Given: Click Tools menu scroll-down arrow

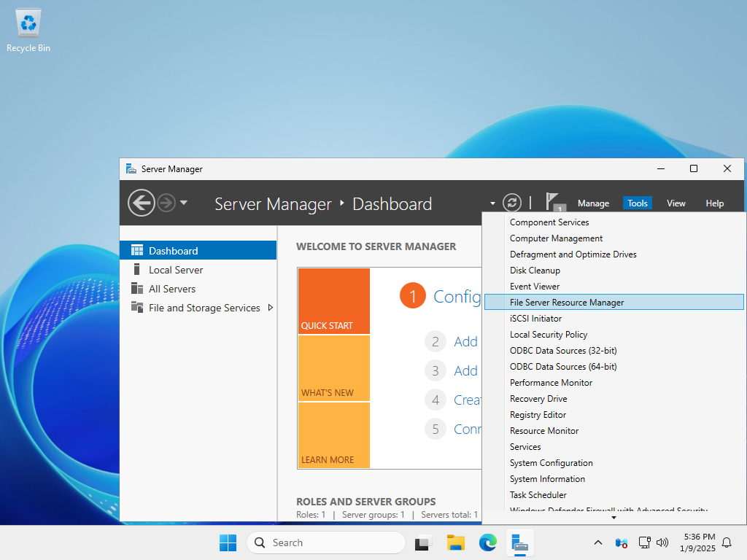Looking at the screenshot, I should click(x=614, y=518).
